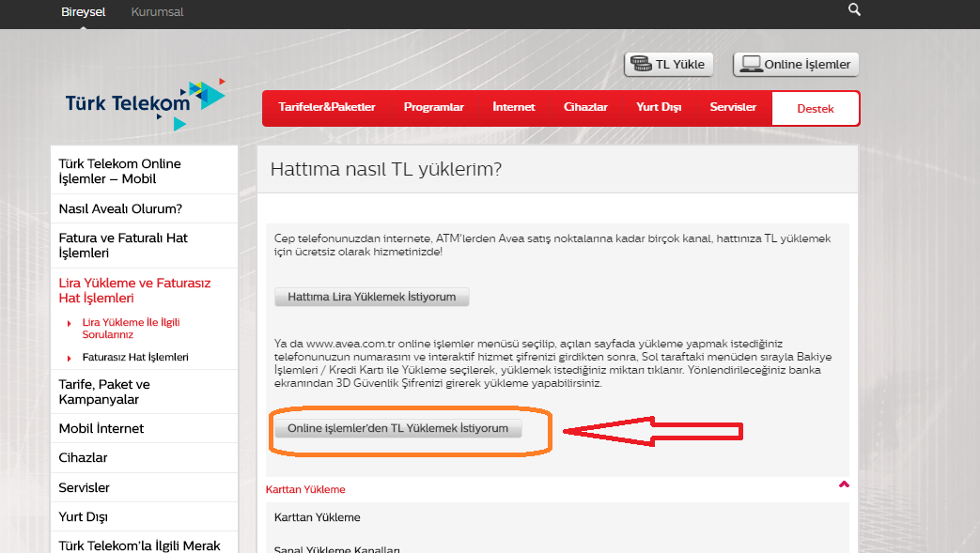Open the search magnifier icon
The width and height of the screenshot is (980, 553).
854,9
